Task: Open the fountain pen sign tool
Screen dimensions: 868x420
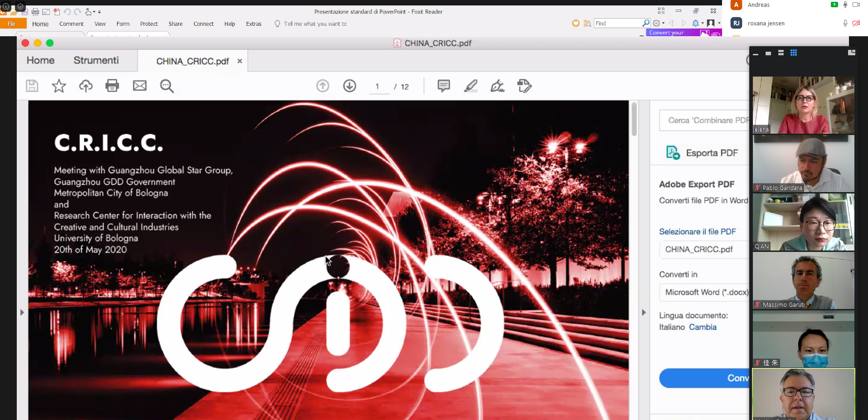Action: click(x=497, y=86)
